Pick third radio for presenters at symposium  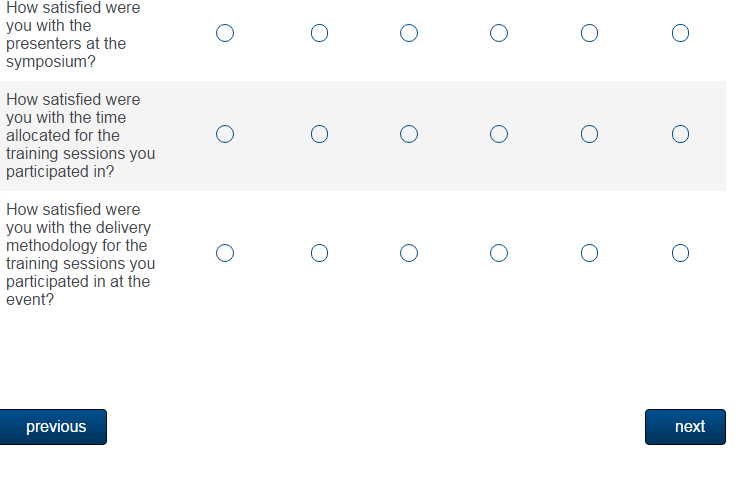[x=409, y=34]
